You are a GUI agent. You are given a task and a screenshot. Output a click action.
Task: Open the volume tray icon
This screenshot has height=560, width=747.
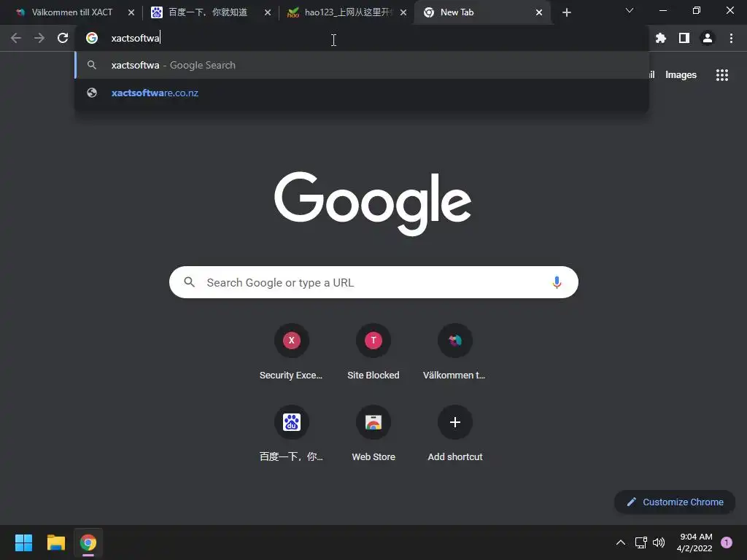659,542
